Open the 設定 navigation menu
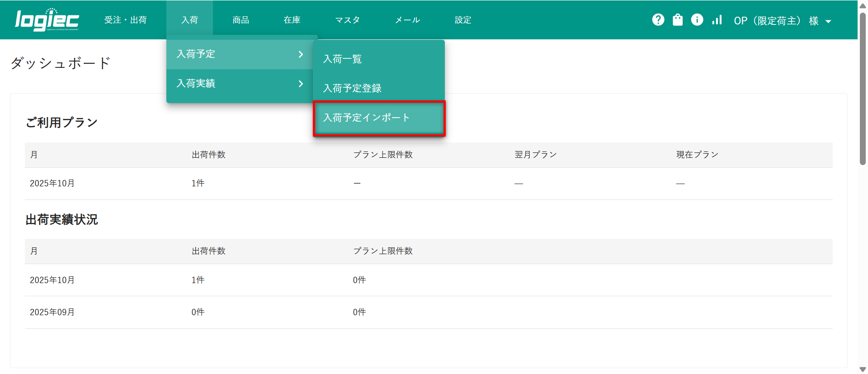 (x=462, y=20)
